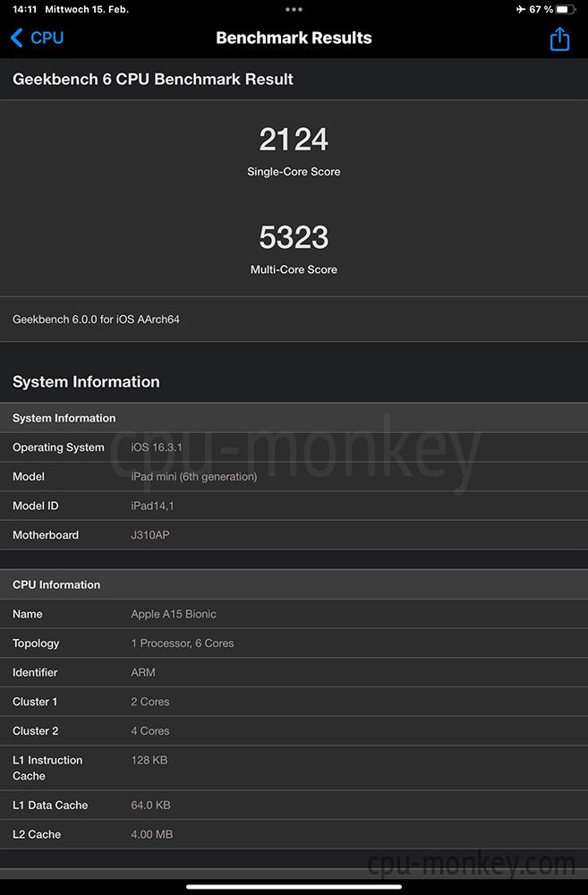Select multi-core score 5323

click(294, 237)
